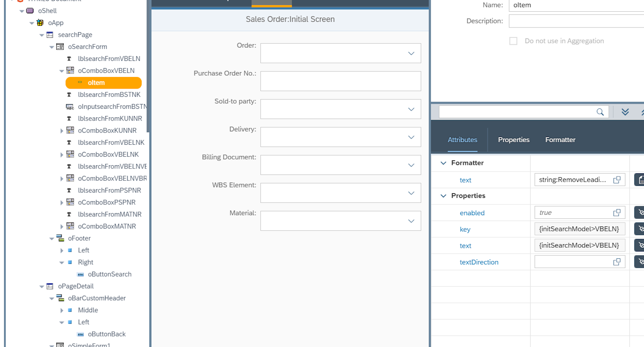Screen dimensions: 644x347
Task: Click the oSearchForm form icon
Action: coord(60,47)
